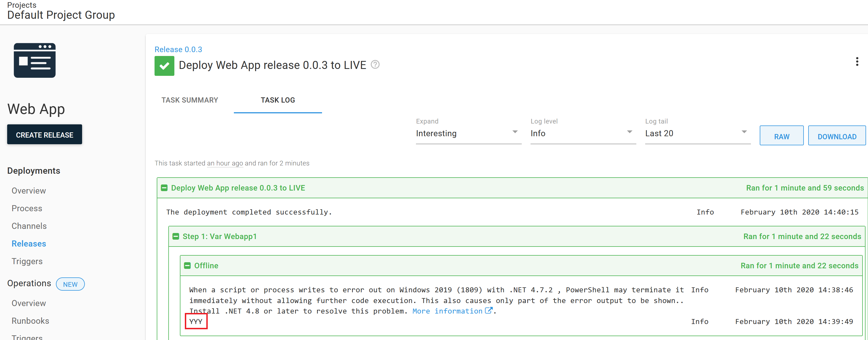Open the help icon beside the deployment title

375,65
